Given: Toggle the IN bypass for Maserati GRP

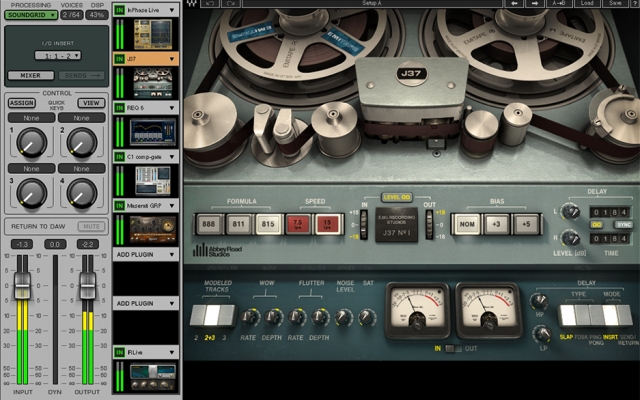Looking at the screenshot, I should click(x=119, y=206).
